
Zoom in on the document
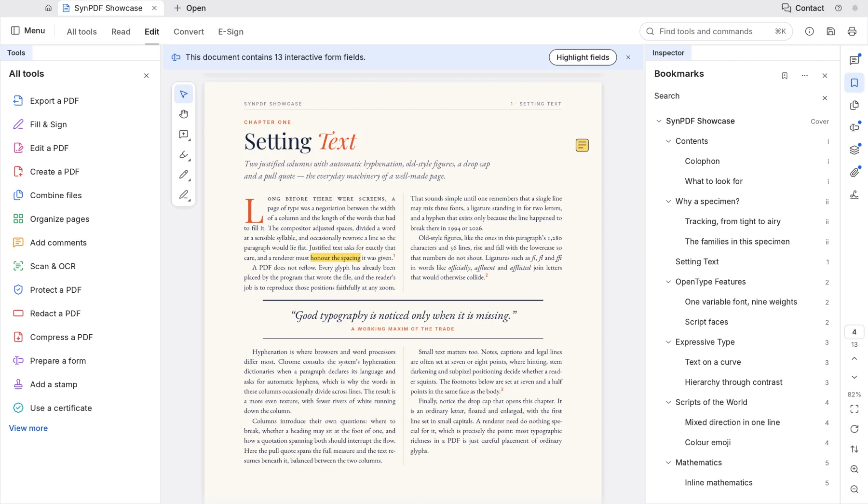coord(854,469)
